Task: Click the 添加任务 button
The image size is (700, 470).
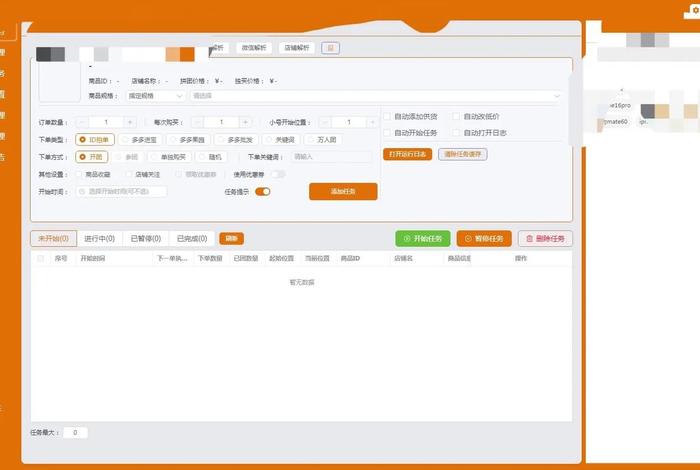Action: 343,191
